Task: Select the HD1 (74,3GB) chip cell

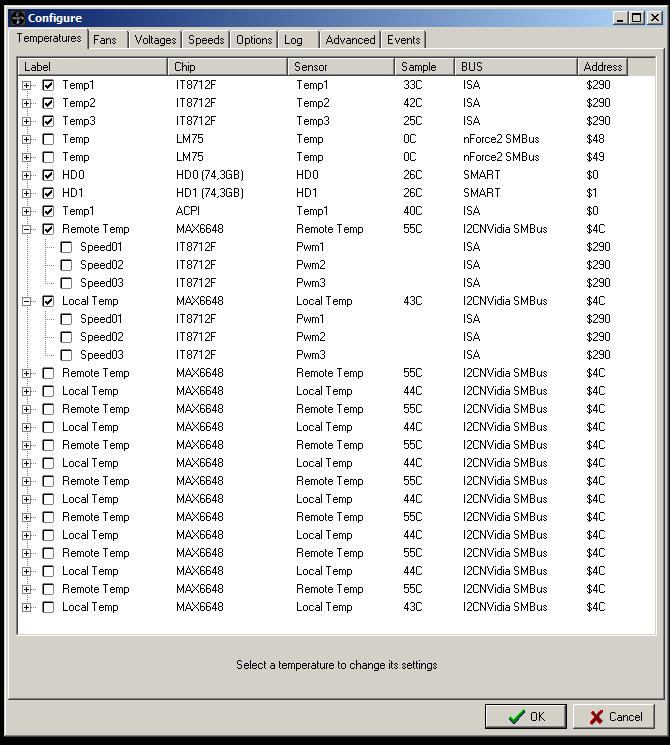Action: 210,193
